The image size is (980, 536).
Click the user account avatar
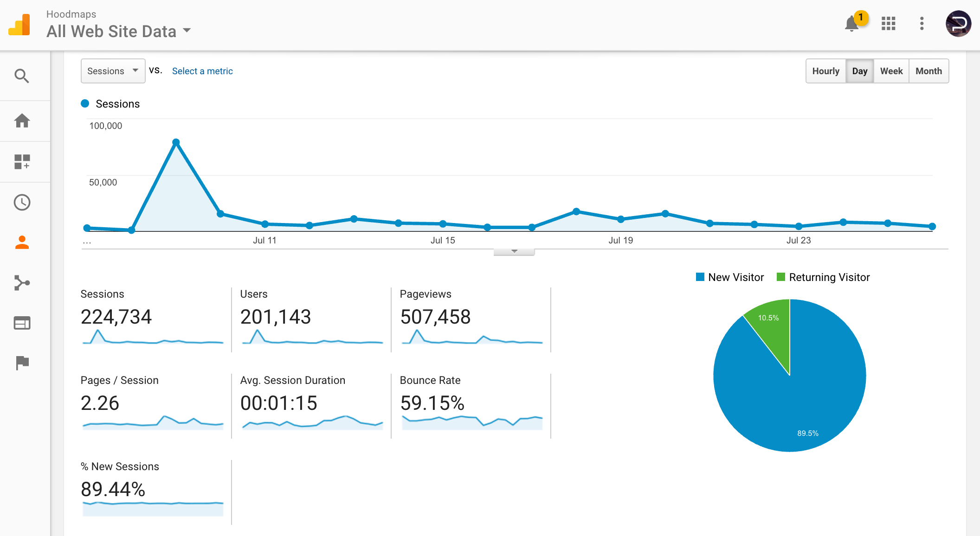coord(958,23)
